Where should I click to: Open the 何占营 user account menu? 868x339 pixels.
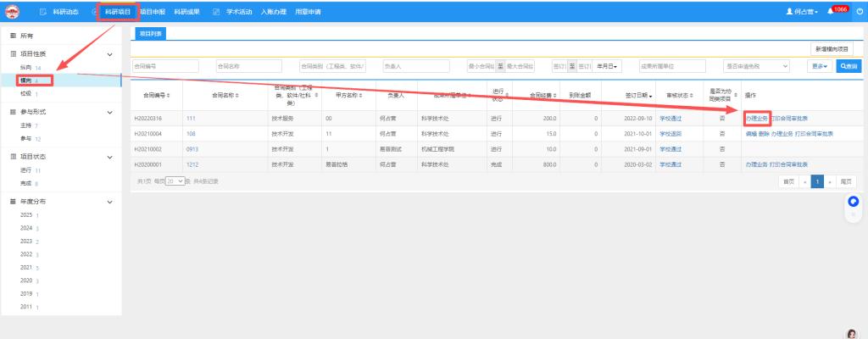(803, 11)
